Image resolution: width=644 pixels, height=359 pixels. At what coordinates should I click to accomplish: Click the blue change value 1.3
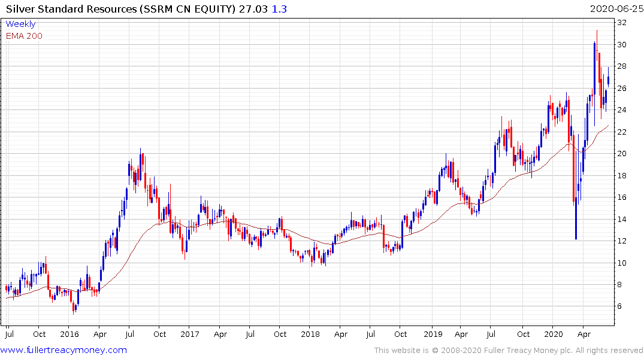point(279,9)
